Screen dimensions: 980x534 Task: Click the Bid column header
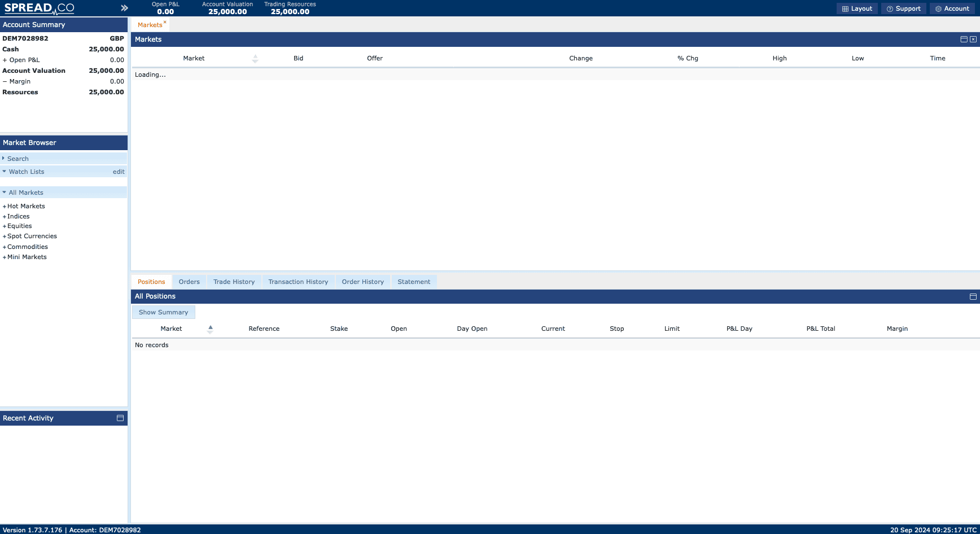298,58
